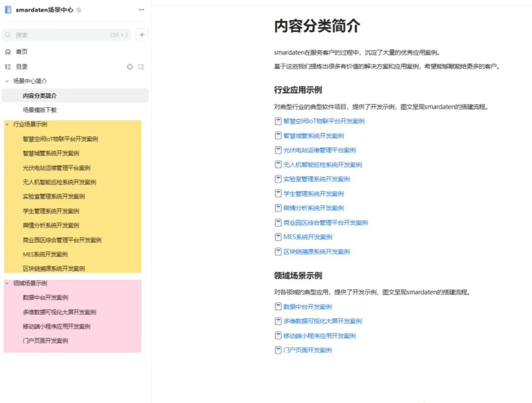Open the ... more options menu

(141, 9)
